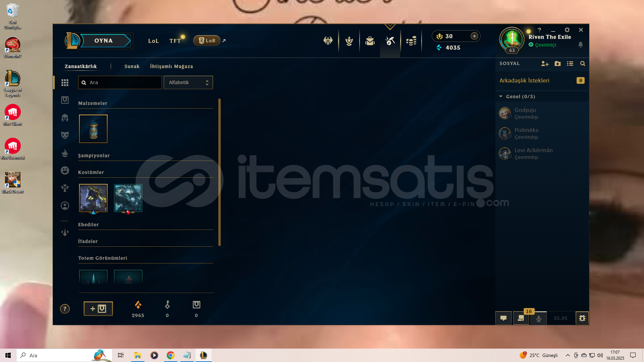Open Black Desert desktop shortcut
644x362 pixels.
tap(13, 183)
